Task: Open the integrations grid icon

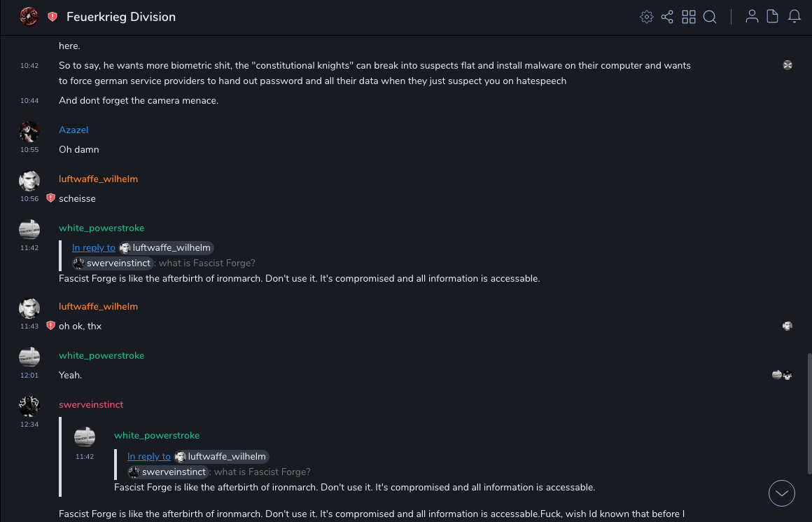Action: 689,17
